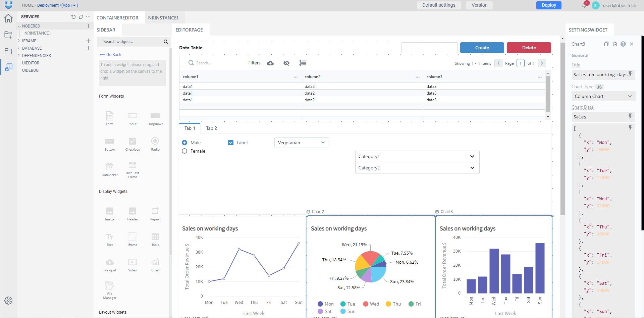Refresh the services list
Screen dimensions: 644x318
point(73,17)
